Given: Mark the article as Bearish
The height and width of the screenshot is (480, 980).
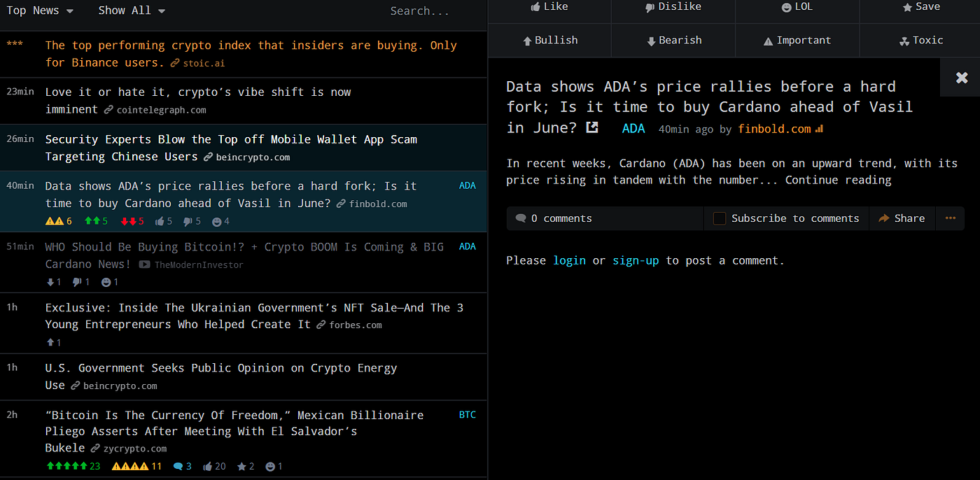Looking at the screenshot, I should pyautogui.click(x=673, y=41).
